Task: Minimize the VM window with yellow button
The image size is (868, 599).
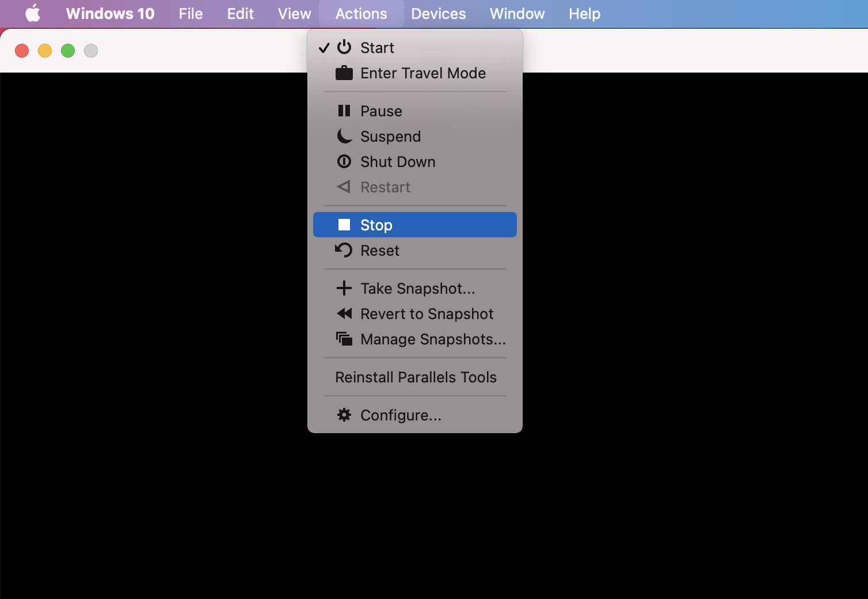Action: 45,51
